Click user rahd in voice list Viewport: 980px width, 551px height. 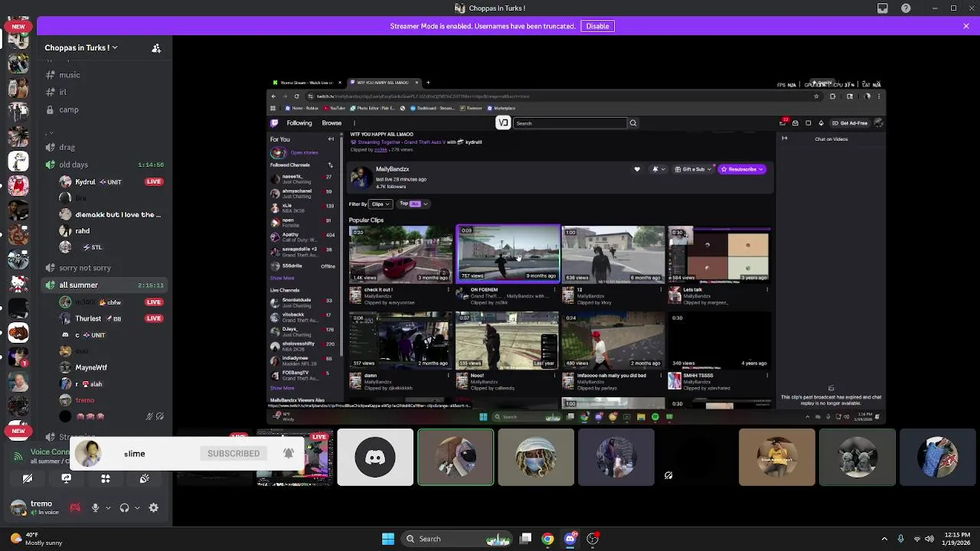click(82, 230)
